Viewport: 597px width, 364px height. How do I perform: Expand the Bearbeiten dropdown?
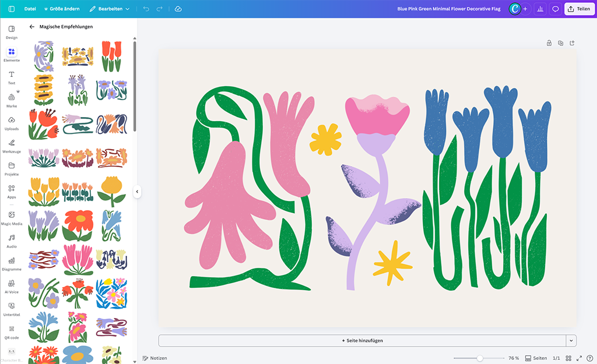coord(110,9)
